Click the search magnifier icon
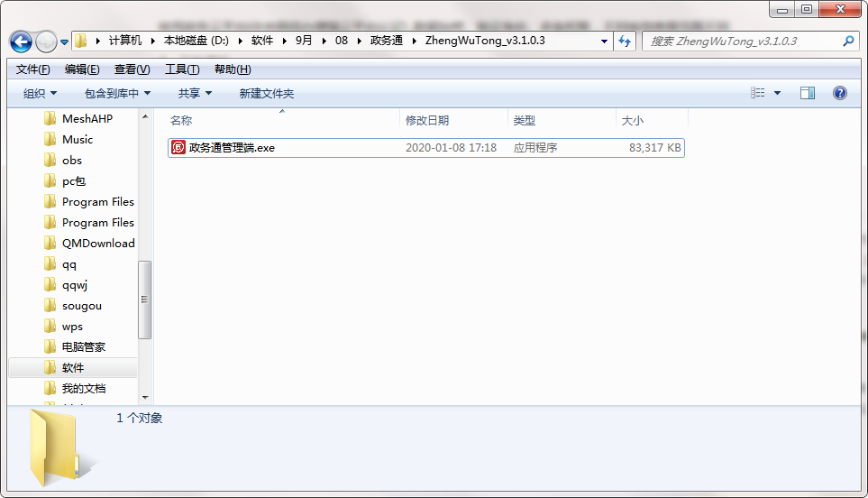The height and width of the screenshot is (498, 868). point(847,41)
